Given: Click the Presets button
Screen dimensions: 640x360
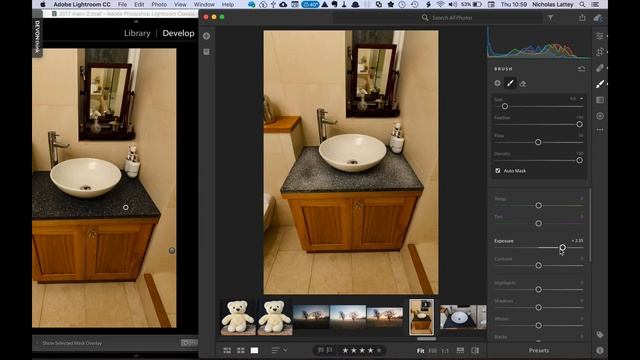Looking at the screenshot, I should pos(539,350).
